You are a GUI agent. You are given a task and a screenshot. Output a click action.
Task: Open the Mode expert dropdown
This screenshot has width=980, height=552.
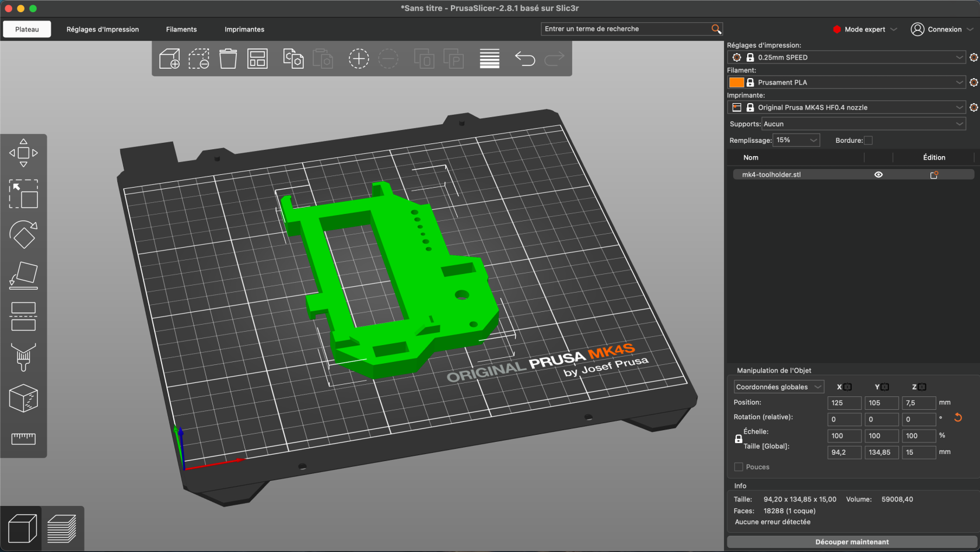pyautogui.click(x=865, y=29)
